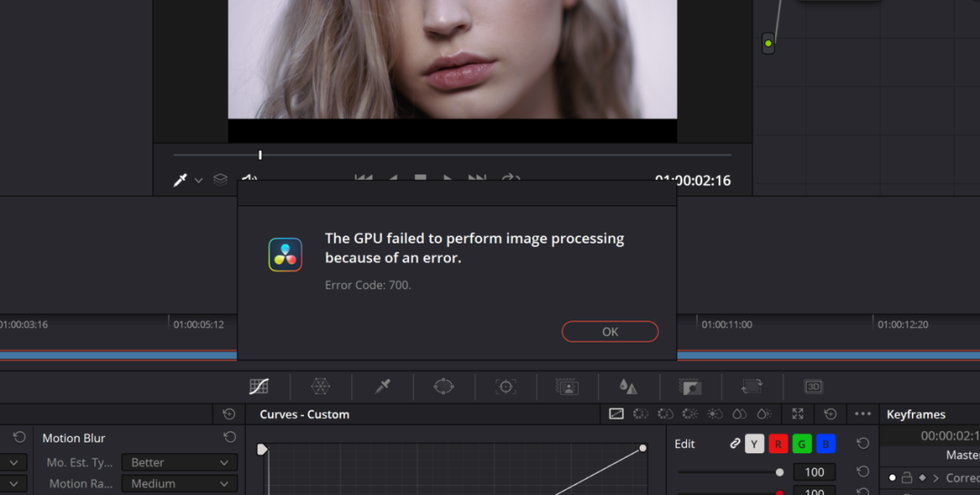Open the Magic Mask palette
The width and height of the screenshot is (980, 495).
tap(567, 386)
